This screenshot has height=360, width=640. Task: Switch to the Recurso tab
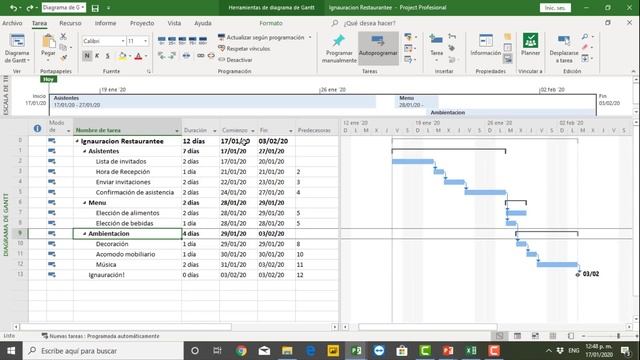coord(70,23)
